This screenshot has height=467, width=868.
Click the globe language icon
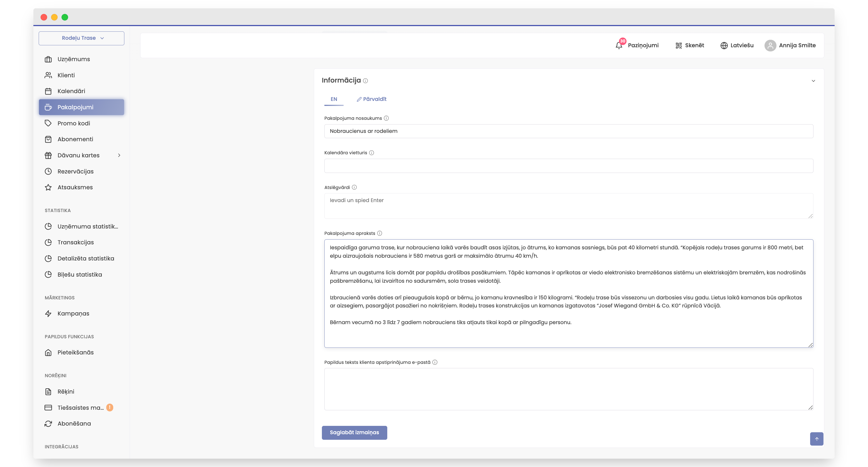point(724,46)
